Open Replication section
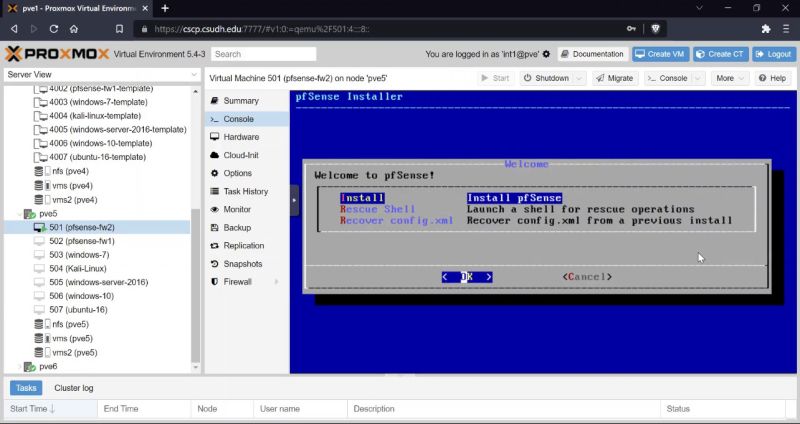 click(247, 245)
